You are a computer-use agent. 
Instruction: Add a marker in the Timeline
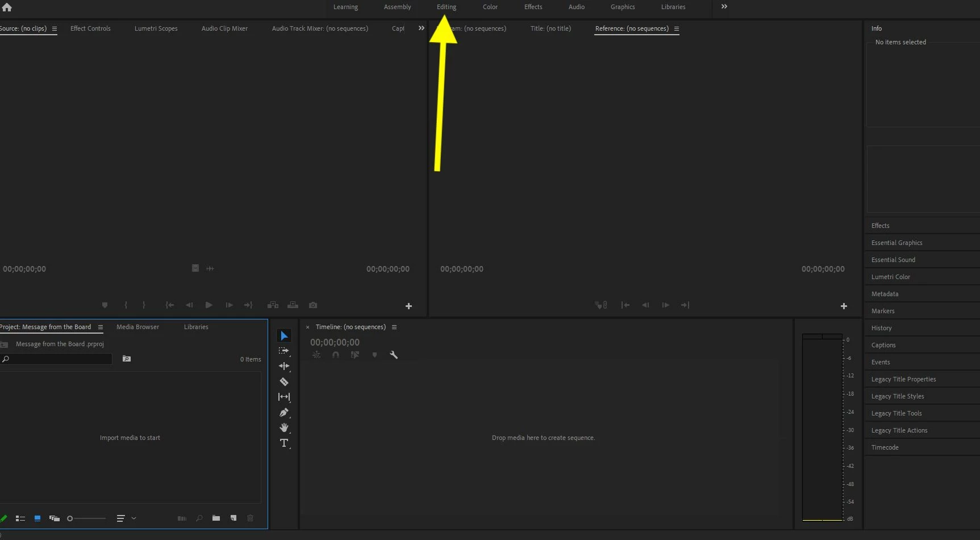click(x=374, y=355)
